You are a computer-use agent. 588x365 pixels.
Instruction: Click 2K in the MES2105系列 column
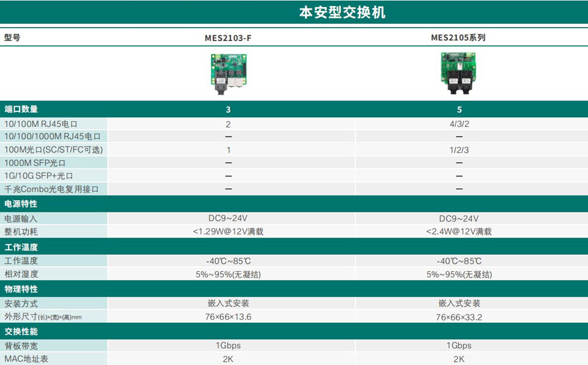click(459, 359)
